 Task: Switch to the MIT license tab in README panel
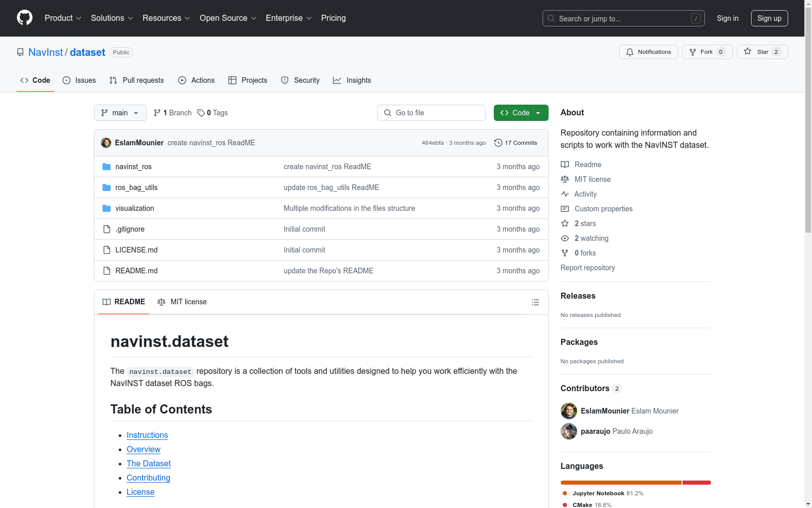pos(182,302)
